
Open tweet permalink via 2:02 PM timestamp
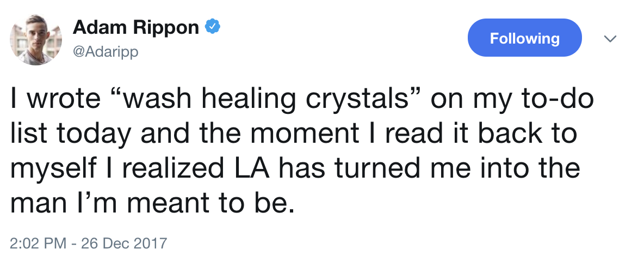pos(38,243)
